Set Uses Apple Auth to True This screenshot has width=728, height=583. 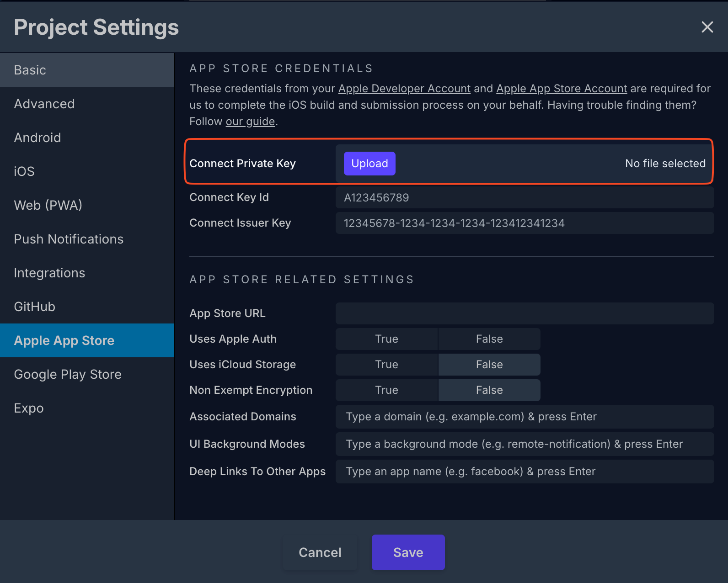(x=386, y=339)
